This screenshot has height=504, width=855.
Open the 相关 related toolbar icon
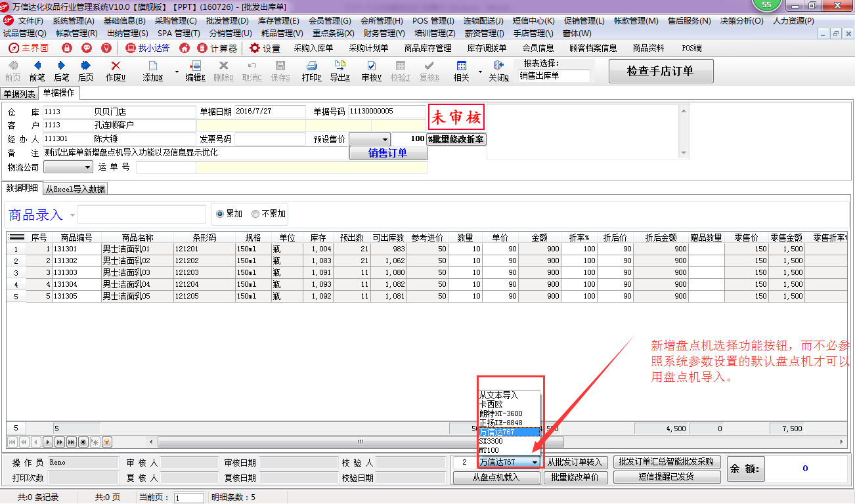(461, 71)
